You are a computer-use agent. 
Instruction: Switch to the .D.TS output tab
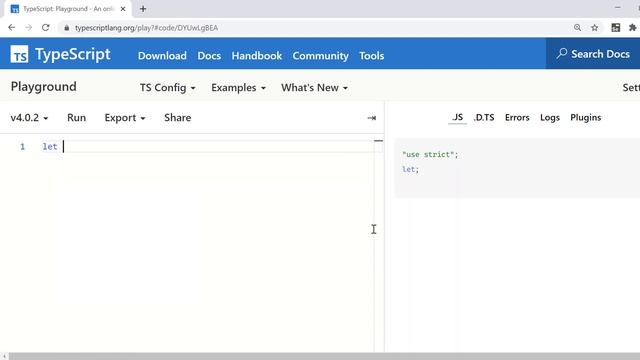click(484, 118)
